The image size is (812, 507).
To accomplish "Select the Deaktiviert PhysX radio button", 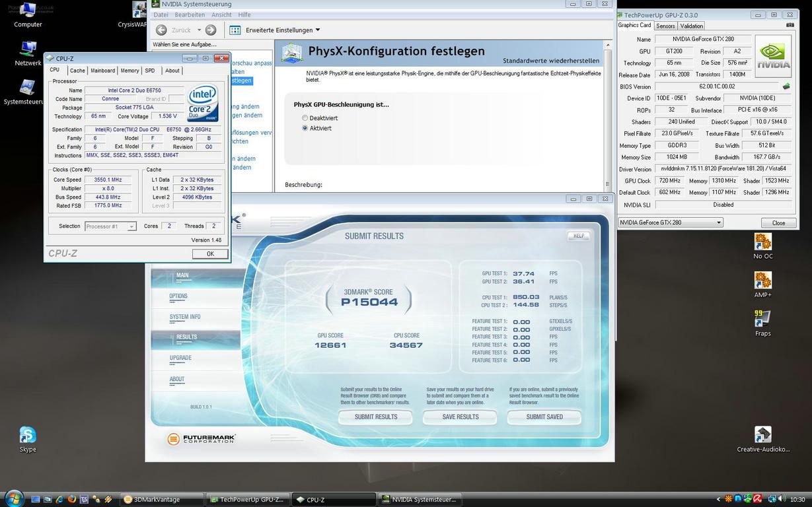I will pyautogui.click(x=305, y=118).
